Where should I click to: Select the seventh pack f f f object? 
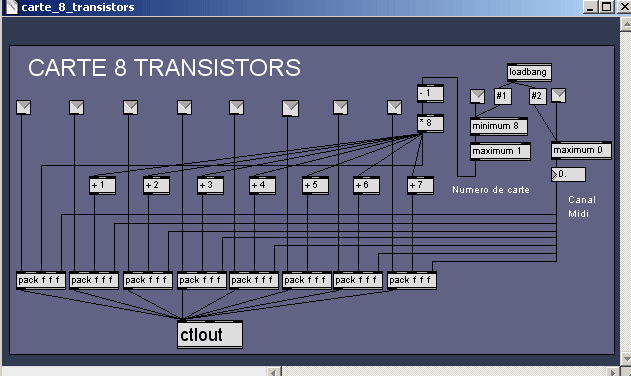click(358, 280)
